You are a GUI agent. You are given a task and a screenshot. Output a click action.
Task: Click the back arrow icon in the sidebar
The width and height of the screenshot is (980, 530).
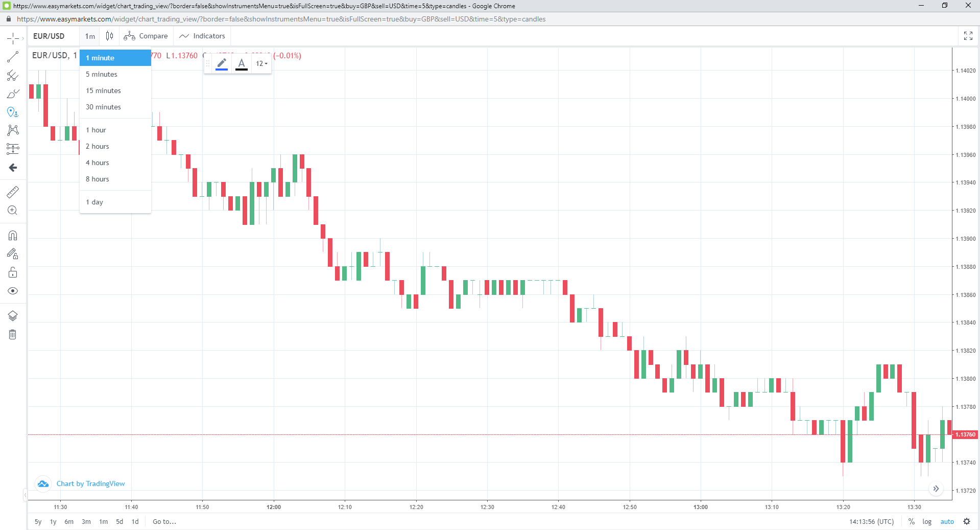(x=13, y=168)
